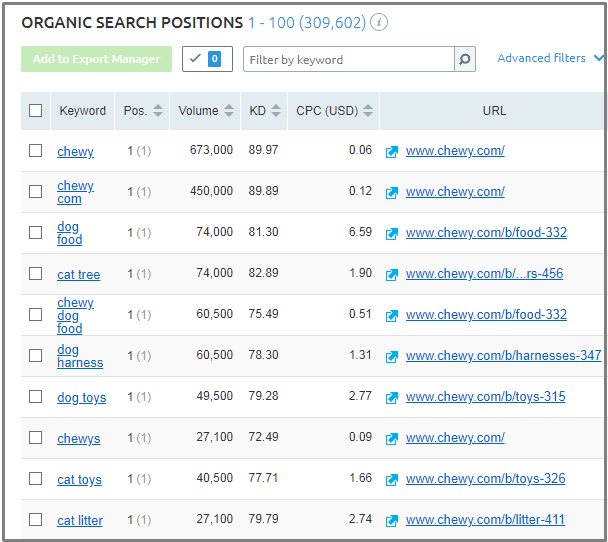The height and width of the screenshot is (542, 608).
Task: Open the cat tree keyword link
Action: pos(78,274)
